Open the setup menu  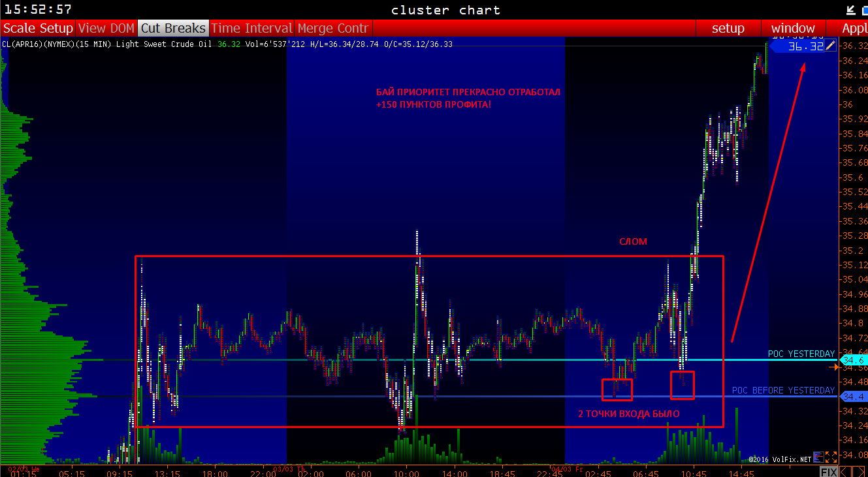pos(728,28)
